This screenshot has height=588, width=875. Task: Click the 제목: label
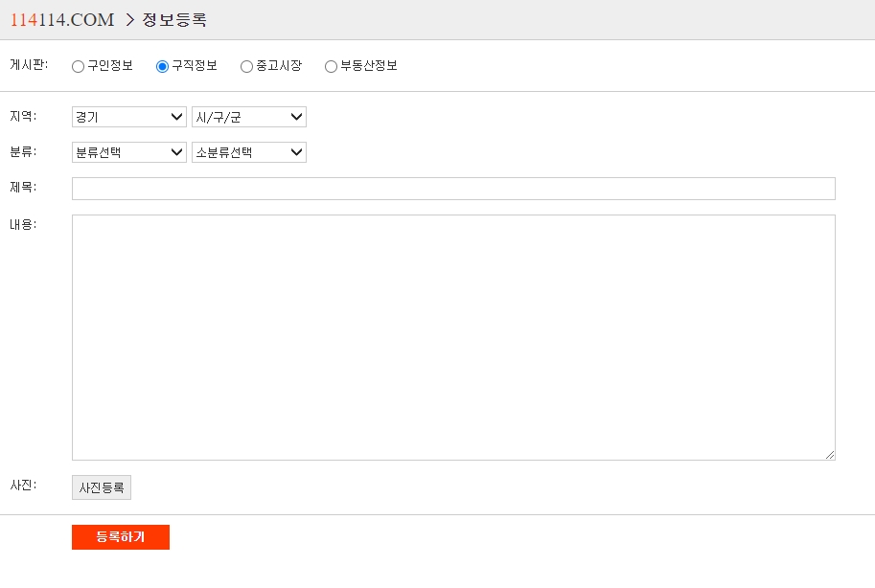coord(23,188)
